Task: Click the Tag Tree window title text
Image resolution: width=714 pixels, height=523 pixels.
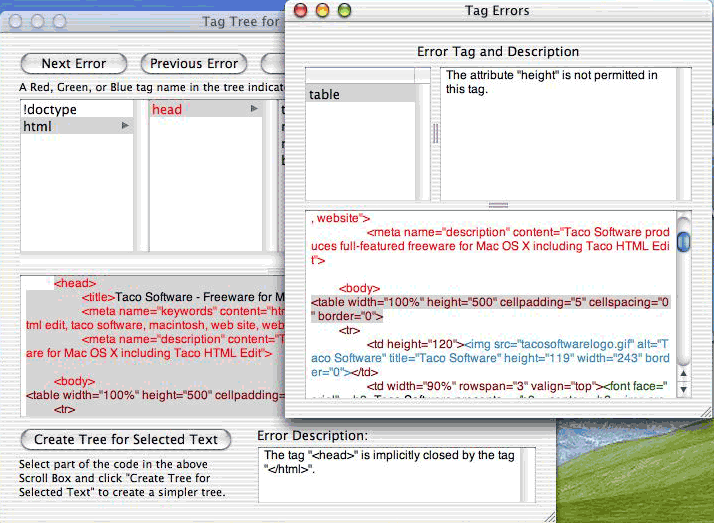Action: (241, 21)
